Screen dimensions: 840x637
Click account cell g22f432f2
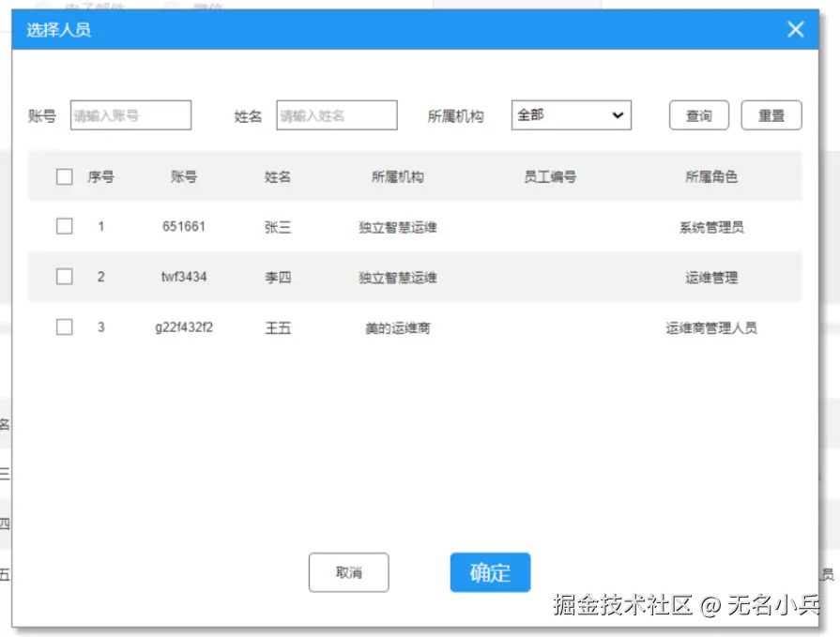(x=184, y=327)
